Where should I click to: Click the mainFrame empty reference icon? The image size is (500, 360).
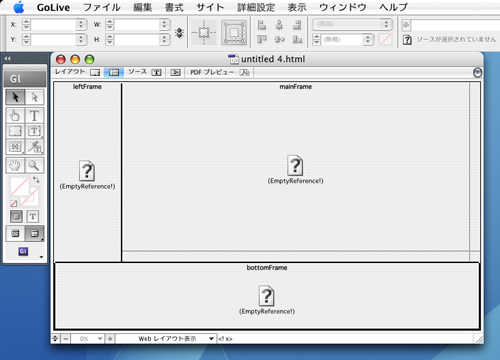click(x=295, y=165)
